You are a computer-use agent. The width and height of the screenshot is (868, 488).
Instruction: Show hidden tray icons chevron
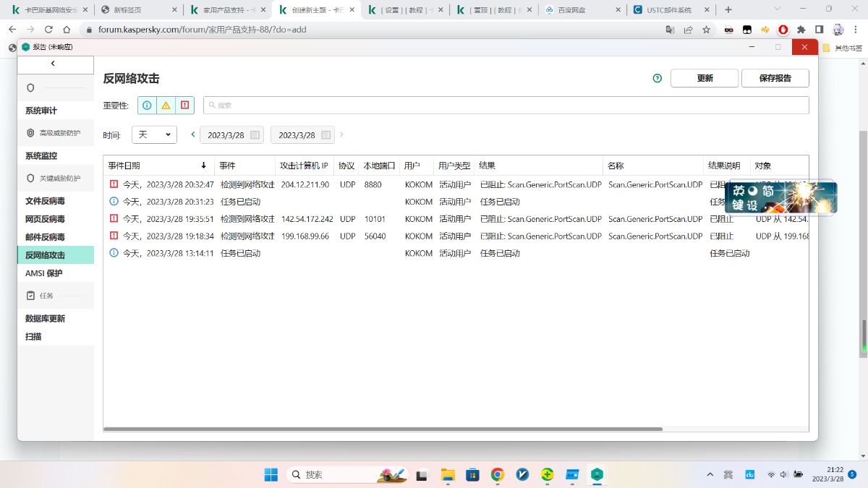coord(710,475)
